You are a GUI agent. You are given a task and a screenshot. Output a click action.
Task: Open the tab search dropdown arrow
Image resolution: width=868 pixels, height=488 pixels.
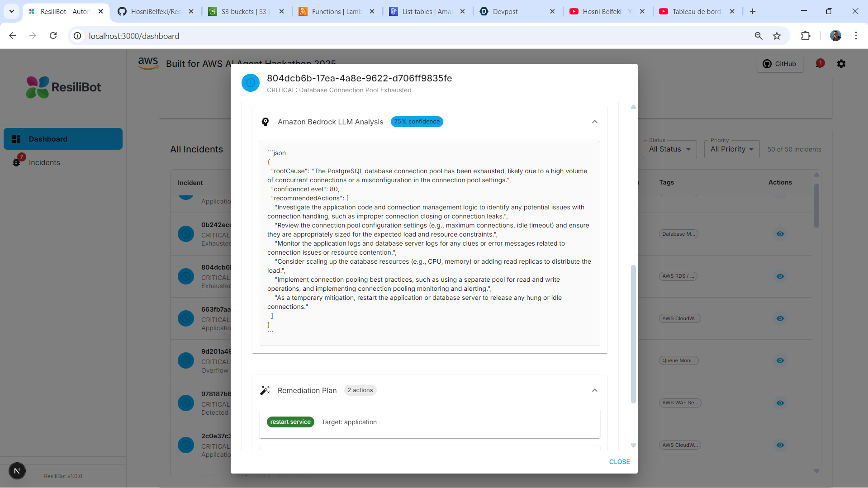coord(12,11)
